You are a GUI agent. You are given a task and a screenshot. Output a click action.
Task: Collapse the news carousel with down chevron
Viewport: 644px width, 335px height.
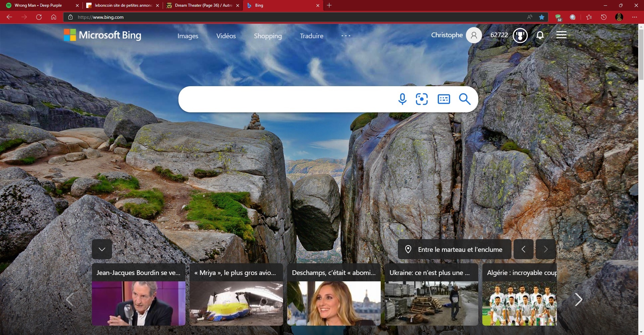pyautogui.click(x=102, y=249)
